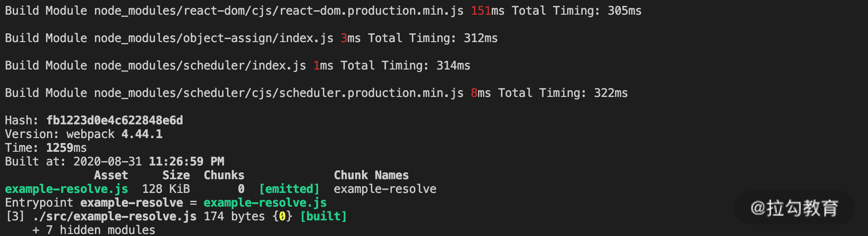Click the Time 1259ms value
This screenshot has width=868, height=236.
coord(66,148)
